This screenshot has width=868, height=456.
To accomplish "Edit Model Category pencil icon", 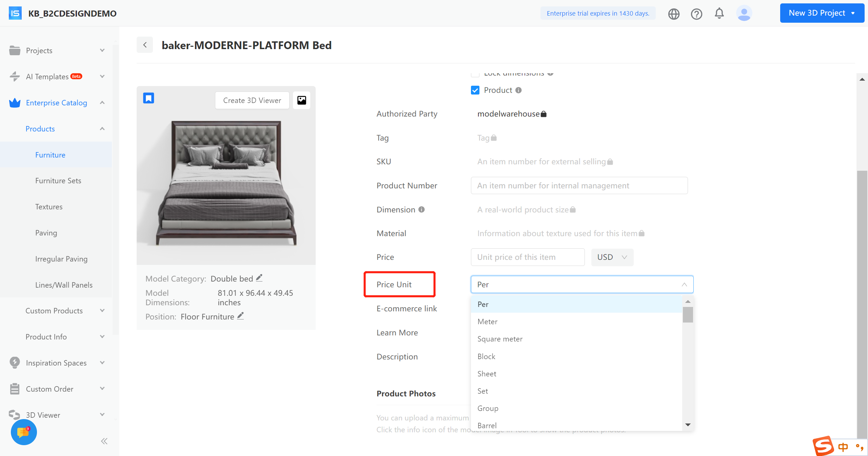I will (259, 278).
